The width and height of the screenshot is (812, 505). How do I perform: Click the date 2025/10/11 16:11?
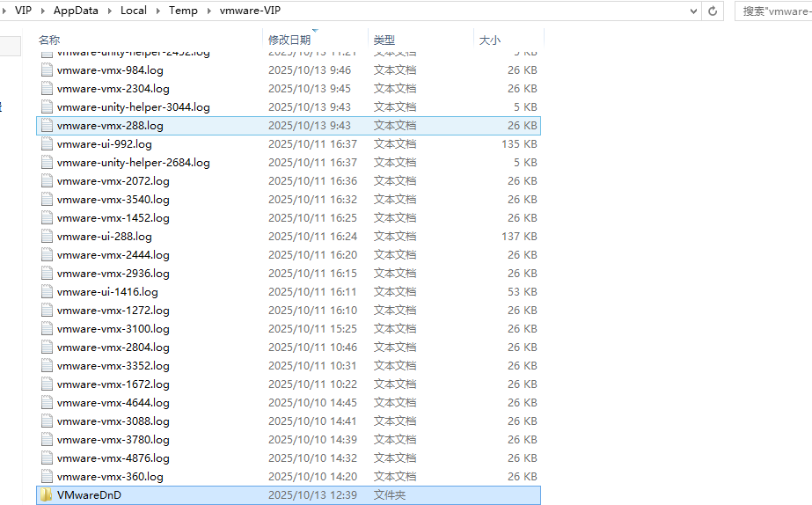pos(312,291)
